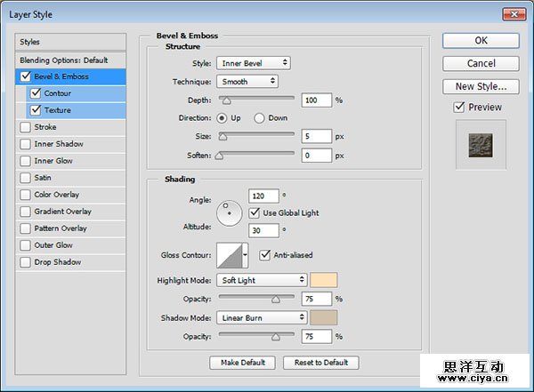
Task: Open the Style dropdown showing Inner Bevel
Action: 253,63
